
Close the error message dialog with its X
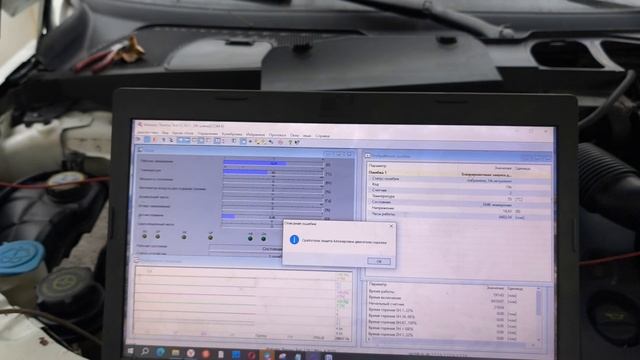click(391, 226)
